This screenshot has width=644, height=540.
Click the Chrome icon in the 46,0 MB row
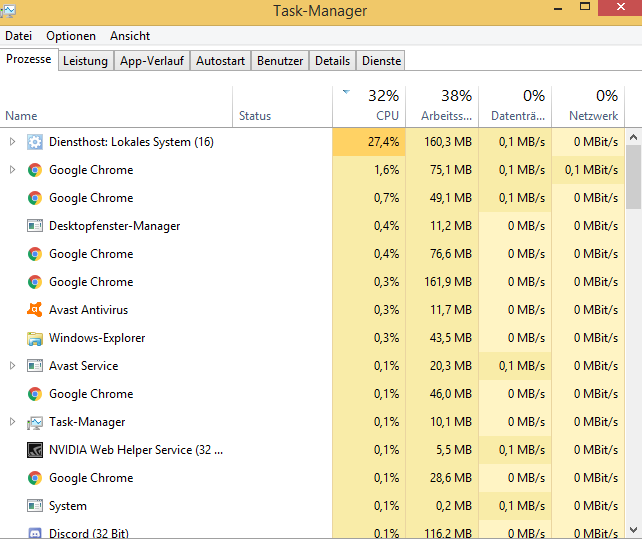[35, 394]
